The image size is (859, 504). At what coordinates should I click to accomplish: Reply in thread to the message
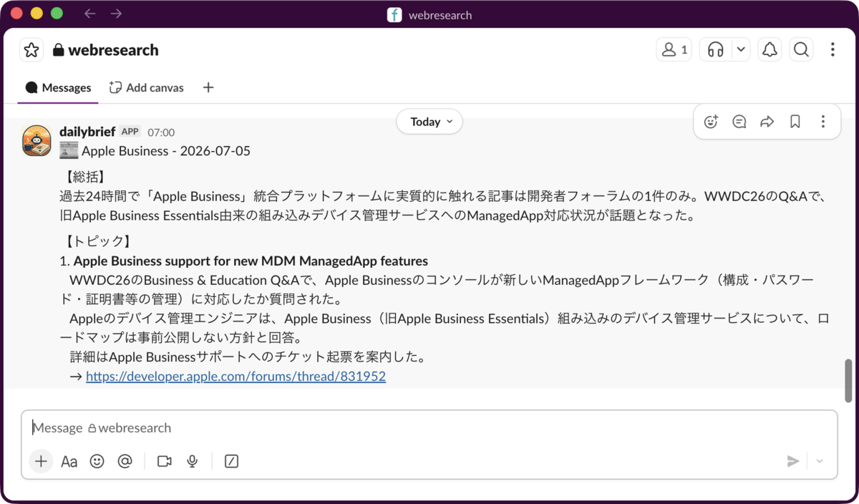(739, 122)
